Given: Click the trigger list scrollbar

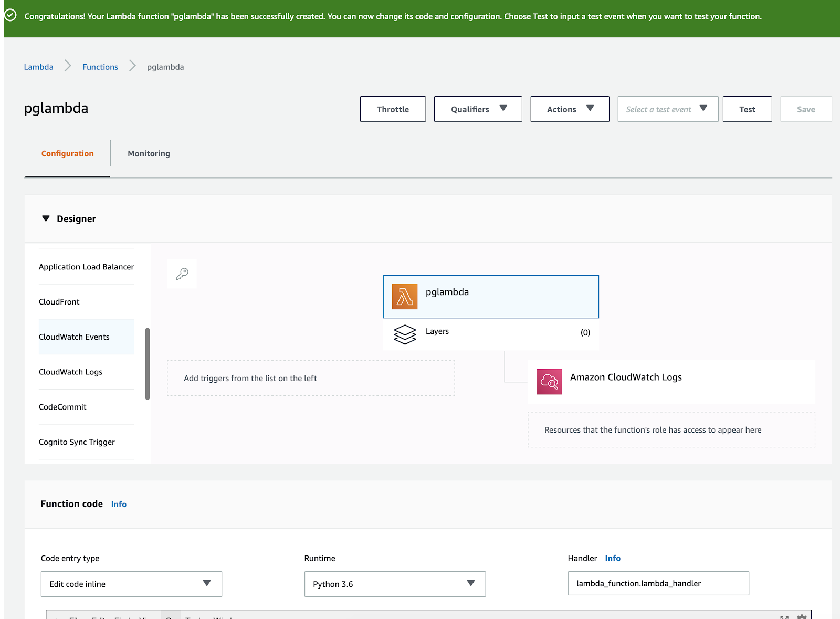Looking at the screenshot, I should [148, 364].
